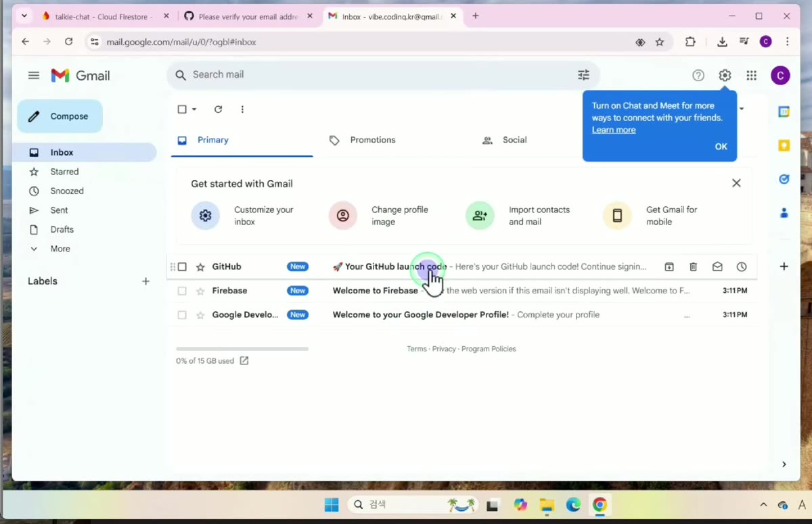Viewport: 812px width, 524px height.
Task: Open Chrome extensions puzzle icon
Action: (x=690, y=42)
